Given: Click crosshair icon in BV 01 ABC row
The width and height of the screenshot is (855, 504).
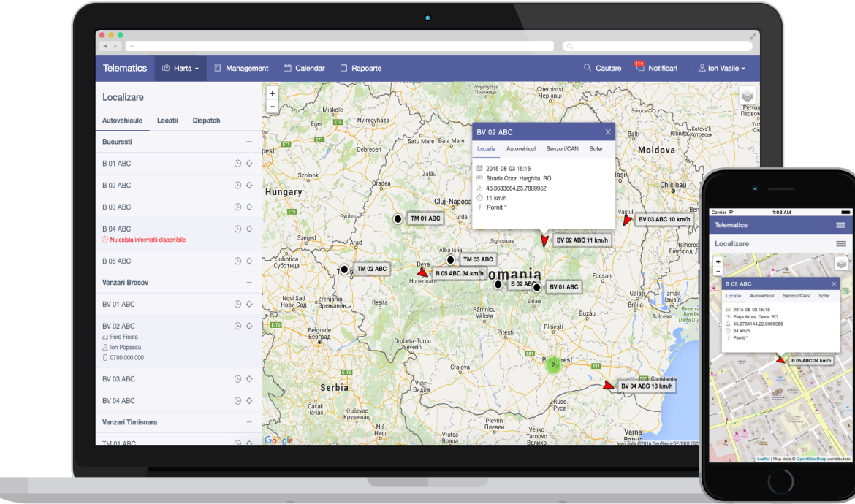Looking at the screenshot, I should (249, 304).
